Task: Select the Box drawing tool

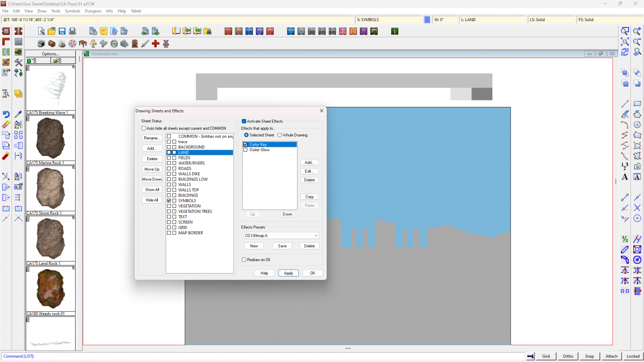Action: pyautogui.click(x=637, y=104)
